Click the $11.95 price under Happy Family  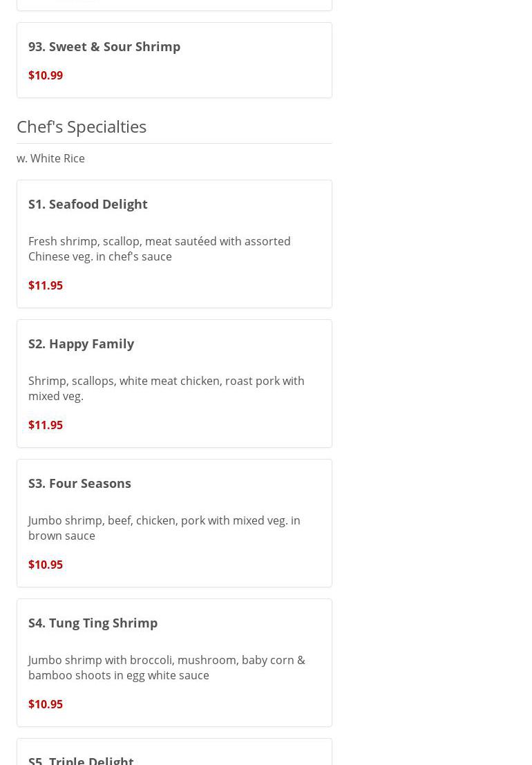tap(46, 425)
